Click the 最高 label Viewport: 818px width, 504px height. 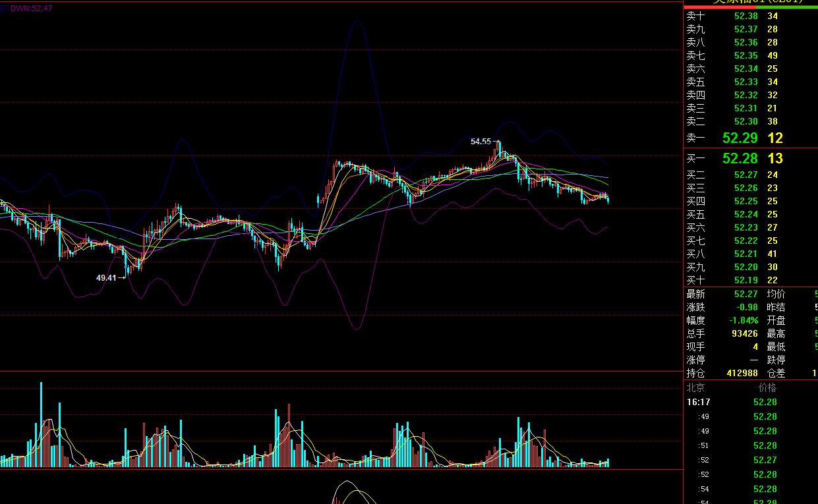point(776,333)
